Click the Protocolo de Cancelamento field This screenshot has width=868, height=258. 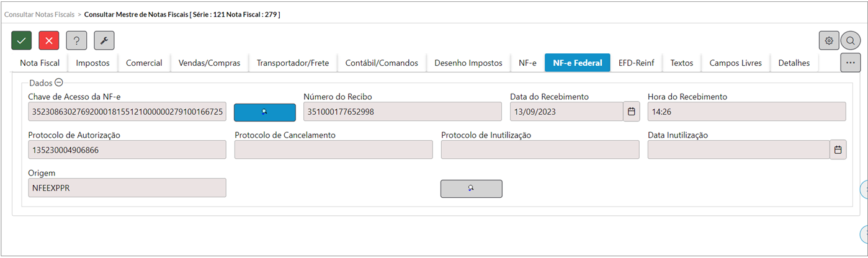pyautogui.click(x=334, y=149)
